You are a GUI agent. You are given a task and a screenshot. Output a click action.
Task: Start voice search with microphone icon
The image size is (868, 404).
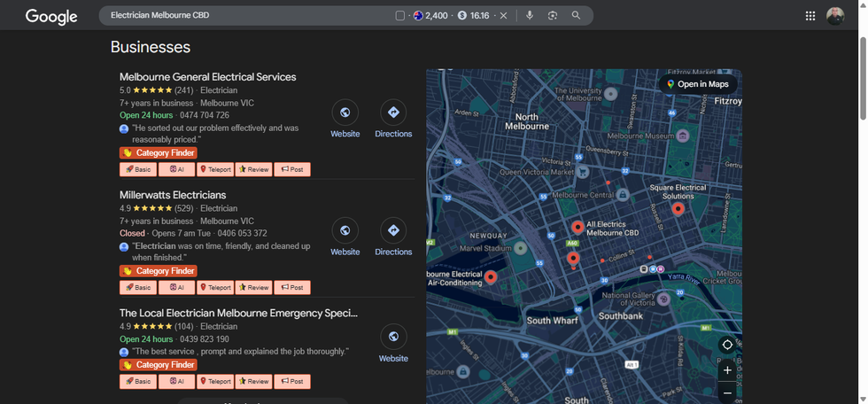coord(530,15)
